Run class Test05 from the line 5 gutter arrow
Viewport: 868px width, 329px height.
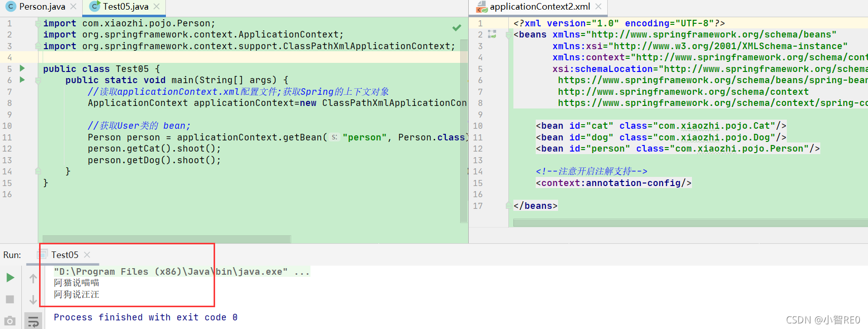point(22,68)
